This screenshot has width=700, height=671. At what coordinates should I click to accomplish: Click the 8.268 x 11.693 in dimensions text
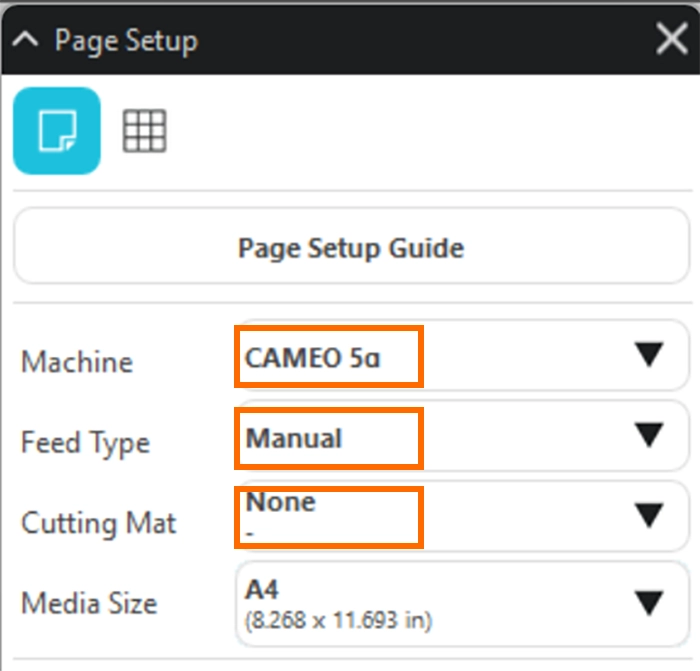coord(339,620)
